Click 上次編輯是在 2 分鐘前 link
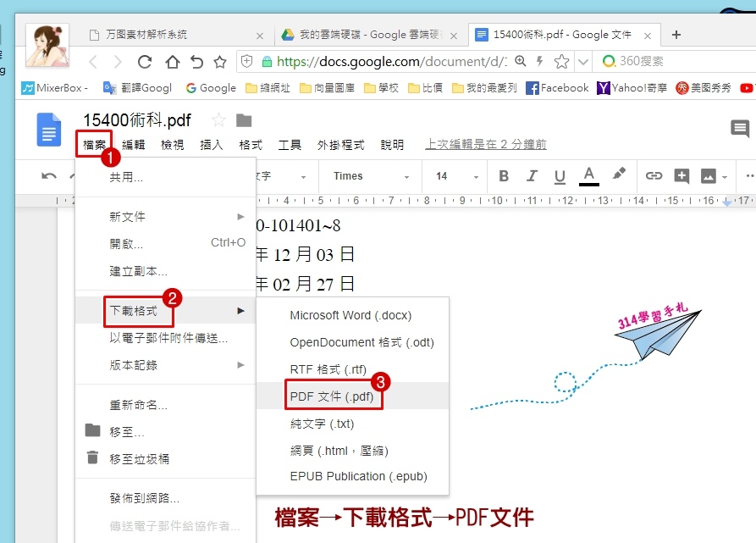756x543 pixels. click(x=486, y=144)
